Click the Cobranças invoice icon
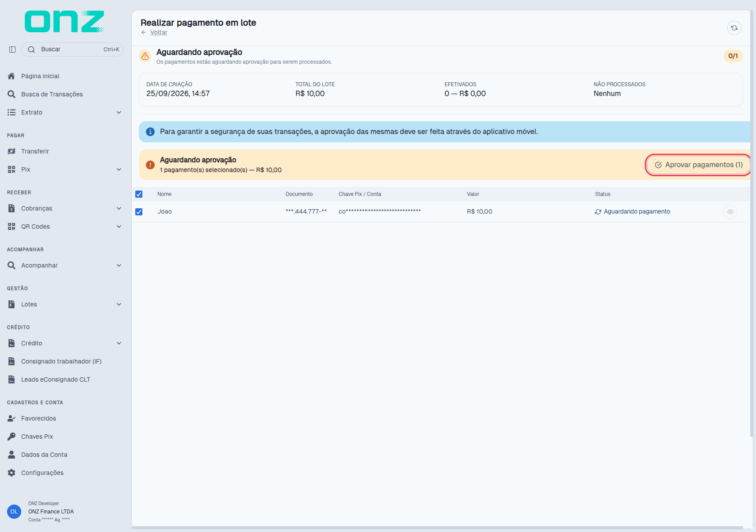 (11, 208)
